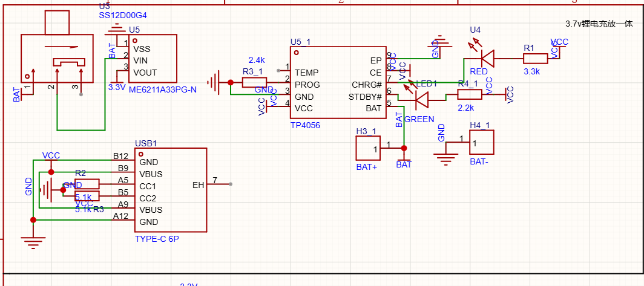Click the H4_1 designator

tap(480, 125)
